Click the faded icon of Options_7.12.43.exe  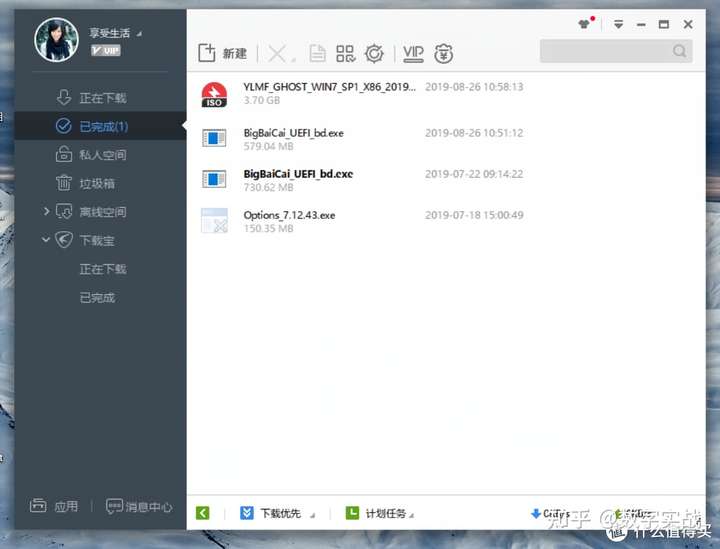click(x=214, y=220)
